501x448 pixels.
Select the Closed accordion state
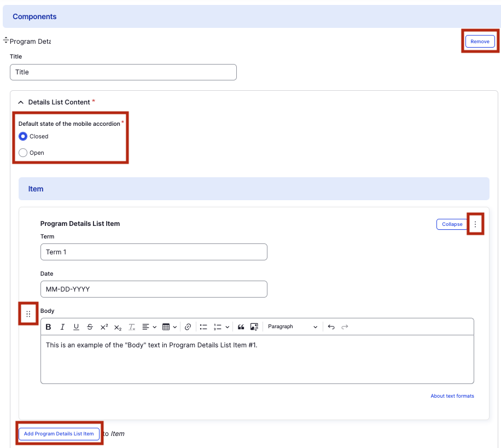pos(23,137)
